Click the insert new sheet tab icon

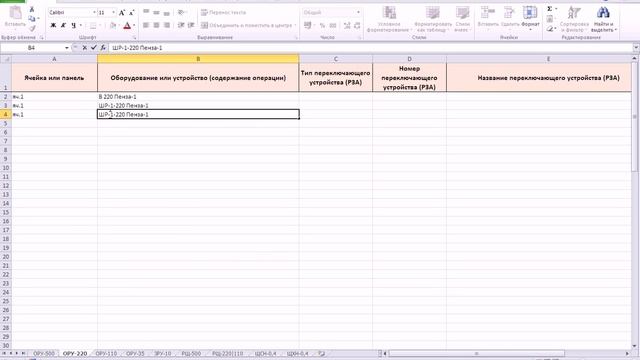pos(322,353)
